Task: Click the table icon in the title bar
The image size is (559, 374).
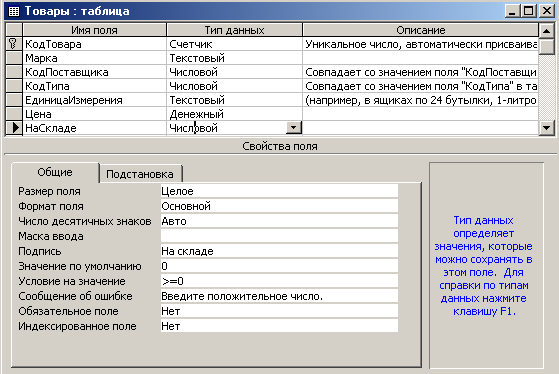Action: (14, 11)
